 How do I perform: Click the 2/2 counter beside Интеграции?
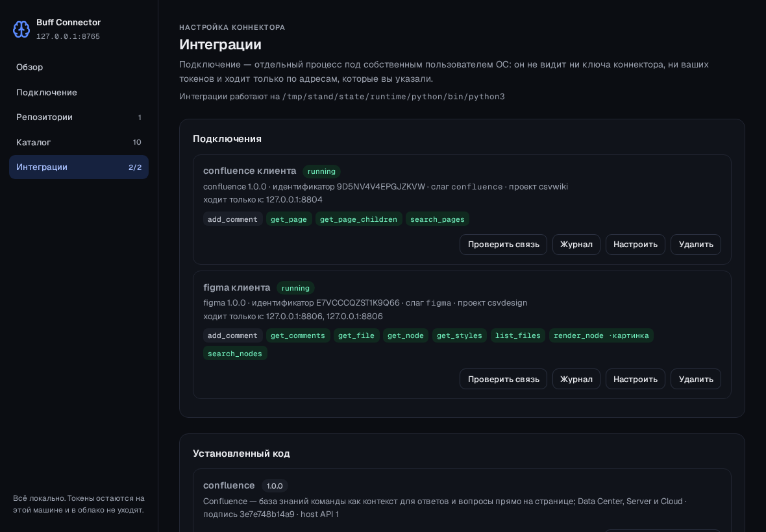(x=135, y=167)
